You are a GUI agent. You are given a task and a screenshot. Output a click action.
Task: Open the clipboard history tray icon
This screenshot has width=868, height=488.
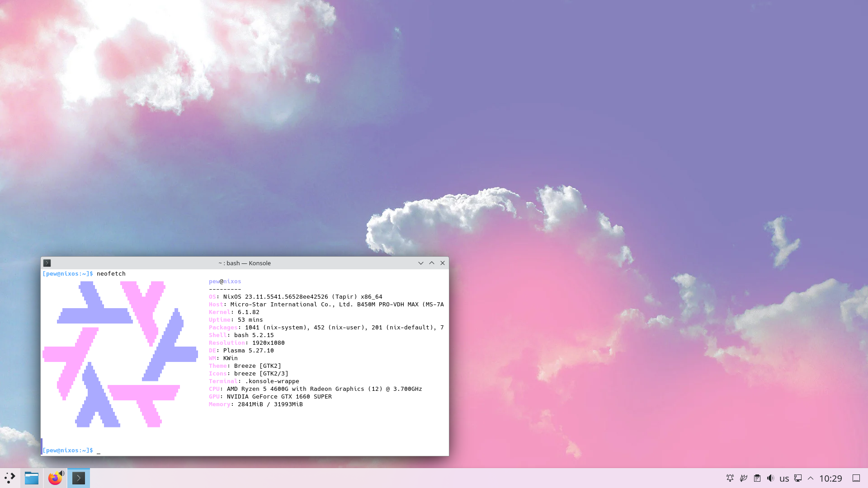[x=757, y=478]
